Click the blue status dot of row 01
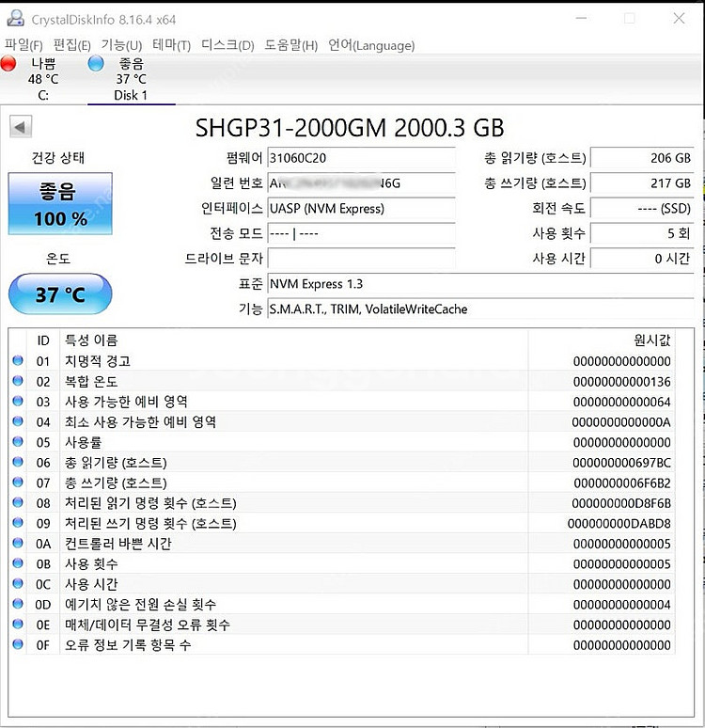Screen dimensions: 705x728 coord(18,360)
